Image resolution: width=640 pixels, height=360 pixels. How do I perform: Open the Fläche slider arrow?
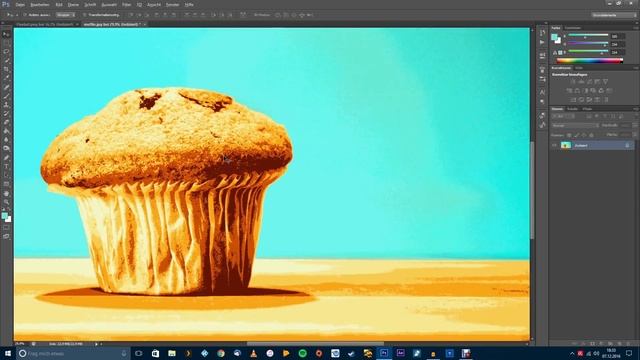[635, 135]
